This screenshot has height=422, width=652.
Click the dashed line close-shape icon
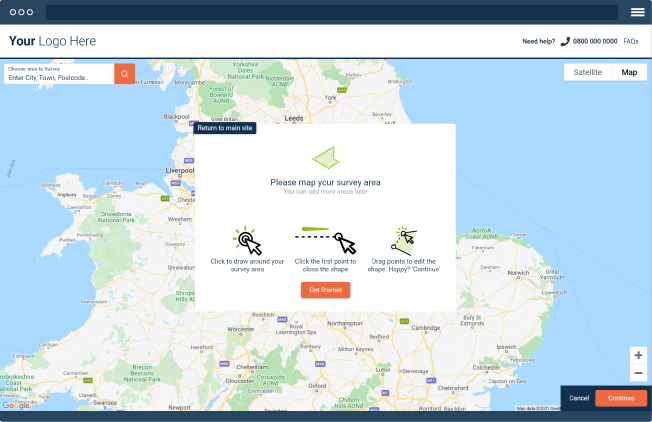tap(326, 240)
